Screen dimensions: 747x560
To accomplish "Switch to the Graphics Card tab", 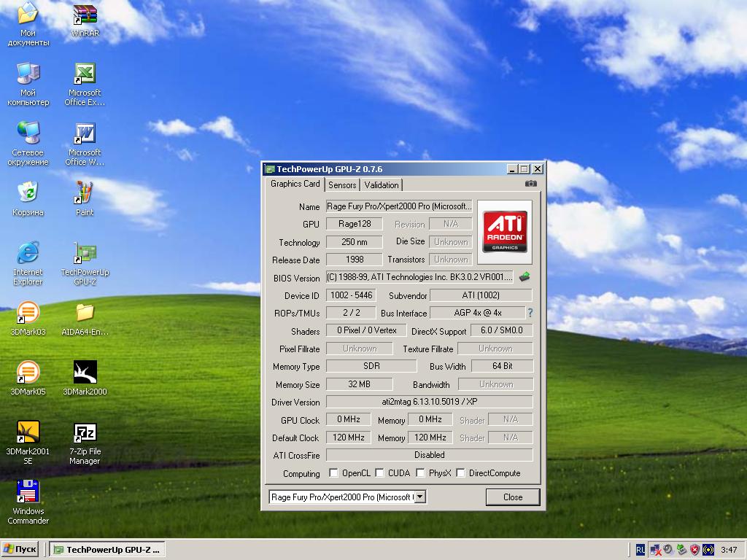I will pos(295,184).
